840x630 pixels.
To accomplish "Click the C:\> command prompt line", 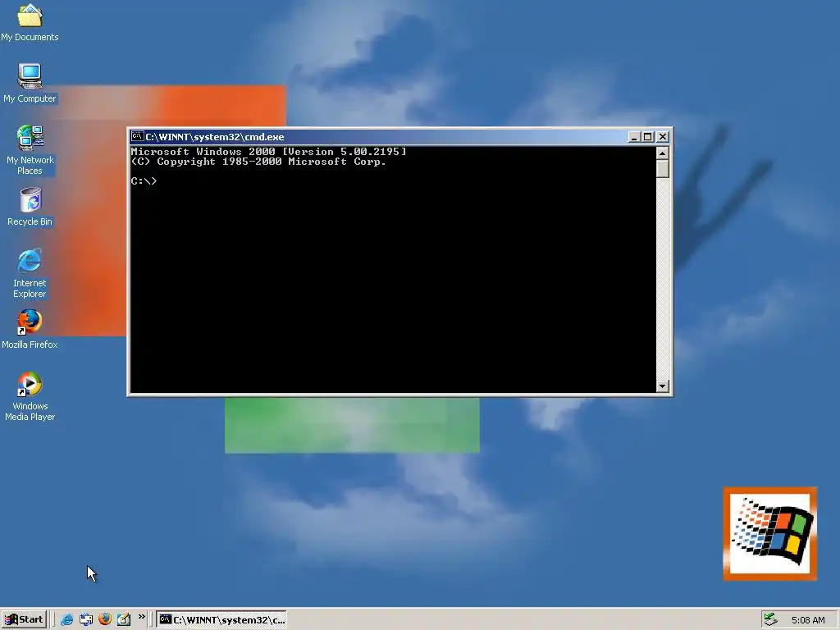I will [144, 181].
